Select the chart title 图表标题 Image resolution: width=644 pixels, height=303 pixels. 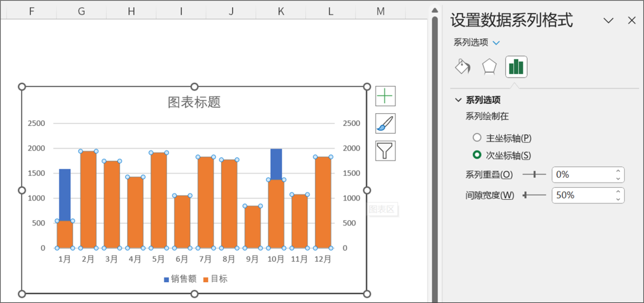[194, 102]
